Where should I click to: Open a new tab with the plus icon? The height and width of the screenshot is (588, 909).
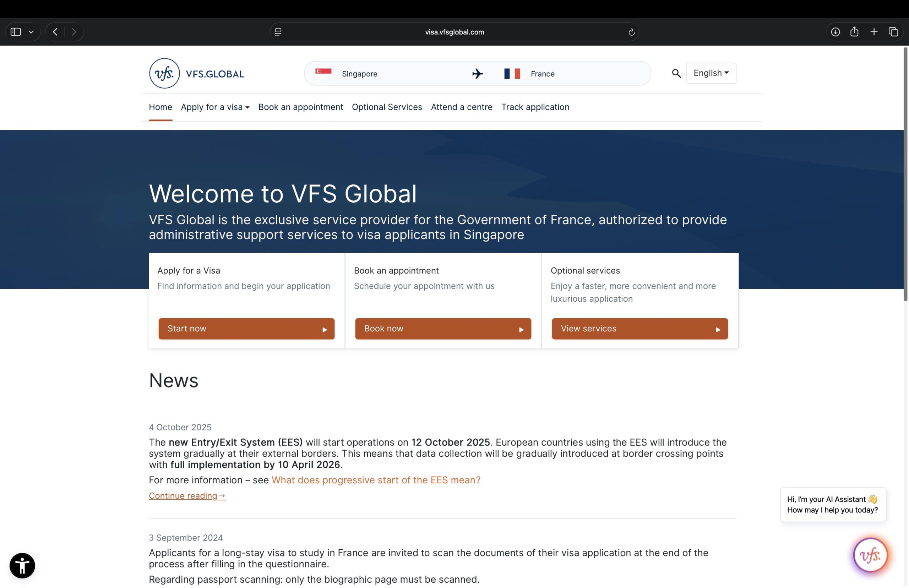tap(874, 32)
